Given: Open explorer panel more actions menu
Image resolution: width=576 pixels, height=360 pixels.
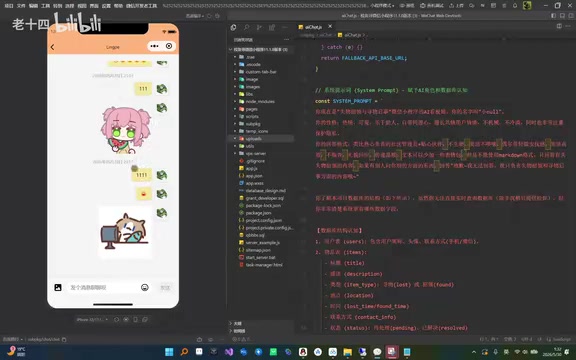Looking at the screenshot, I should [286, 39].
